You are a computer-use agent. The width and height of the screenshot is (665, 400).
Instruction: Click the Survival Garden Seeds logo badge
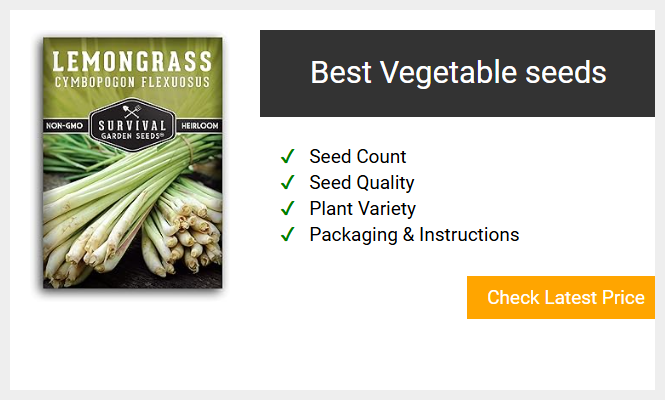pos(132,125)
